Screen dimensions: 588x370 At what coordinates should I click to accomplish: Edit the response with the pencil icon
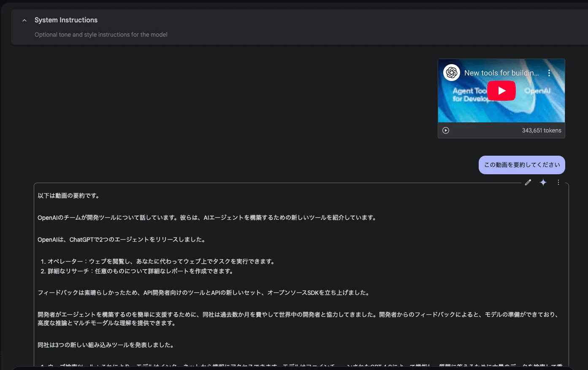click(x=528, y=182)
